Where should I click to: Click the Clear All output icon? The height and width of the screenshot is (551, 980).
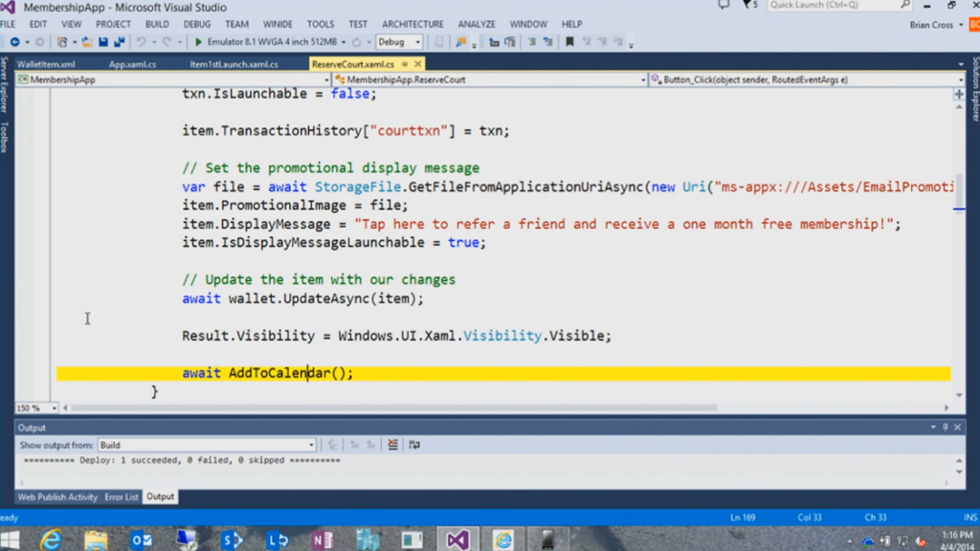pyautogui.click(x=392, y=445)
